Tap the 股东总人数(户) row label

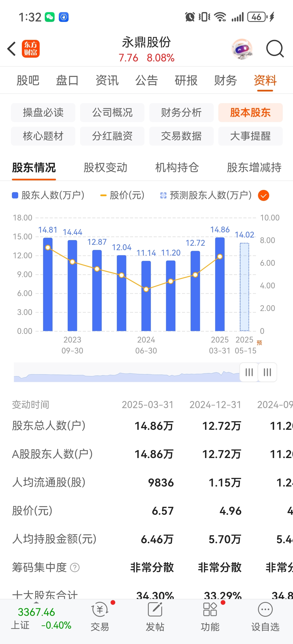(49, 426)
